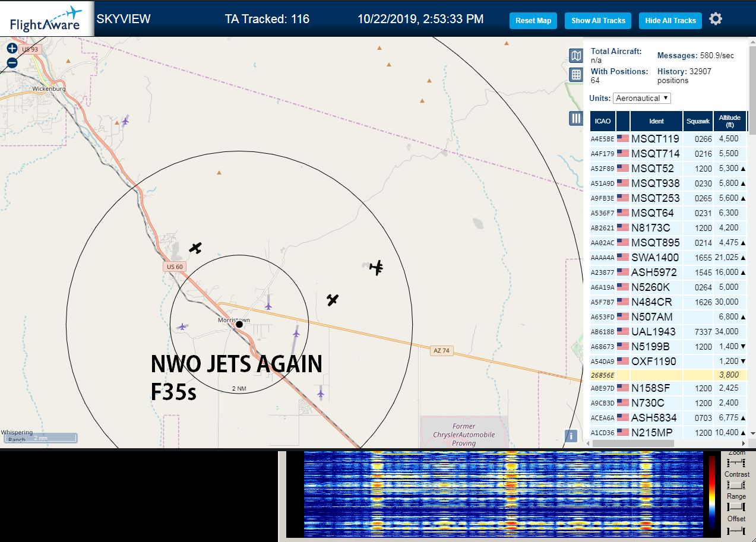Viewport: 756px width, 542px height.
Task: Select the UAL1943 row
Action: click(668, 332)
